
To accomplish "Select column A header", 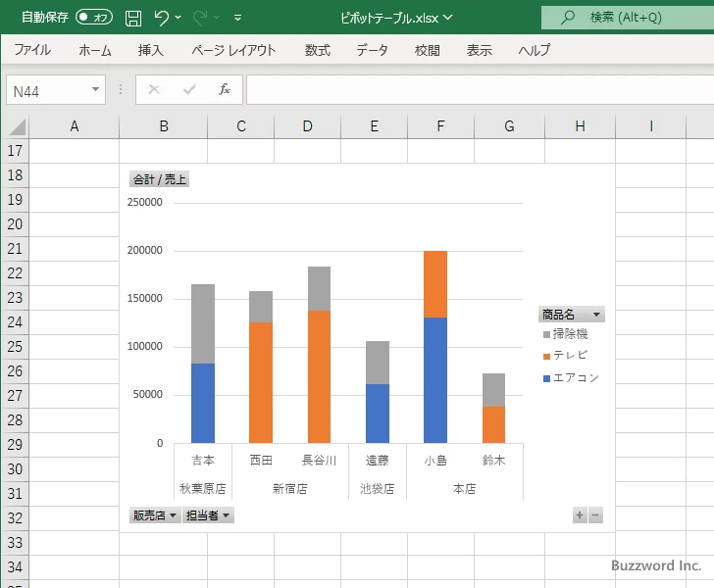I will (75, 126).
